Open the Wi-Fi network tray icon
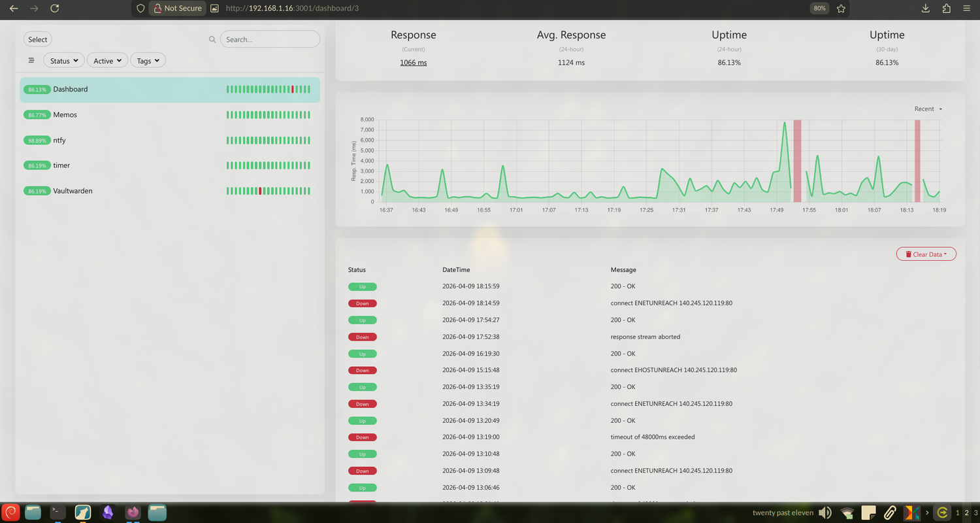 tap(847, 513)
